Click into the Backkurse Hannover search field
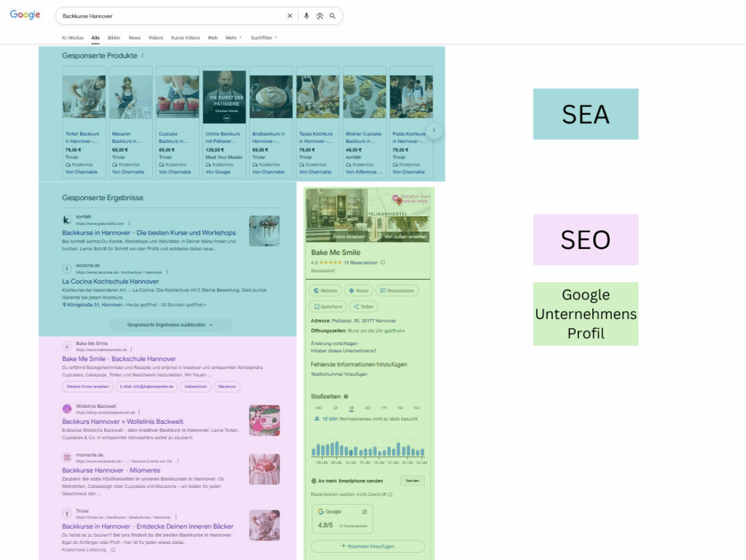Viewport: 746px width, 560px height. [168, 15]
